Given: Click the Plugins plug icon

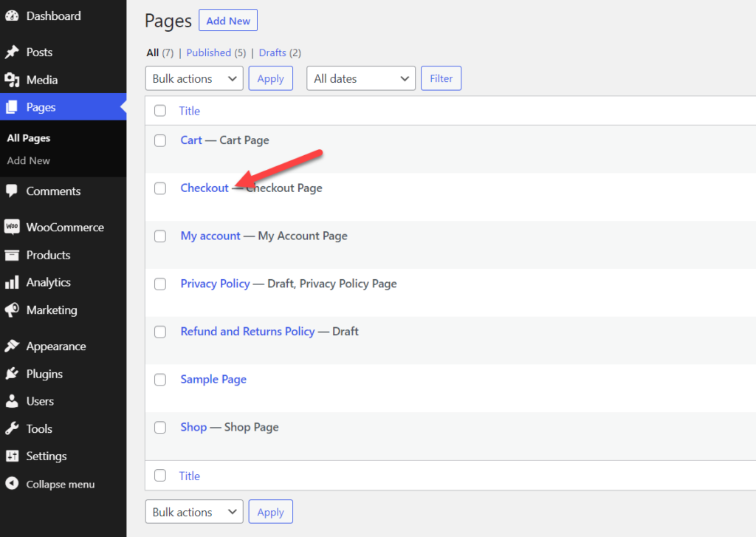Looking at the screenshot, I should tap(12, 374).
